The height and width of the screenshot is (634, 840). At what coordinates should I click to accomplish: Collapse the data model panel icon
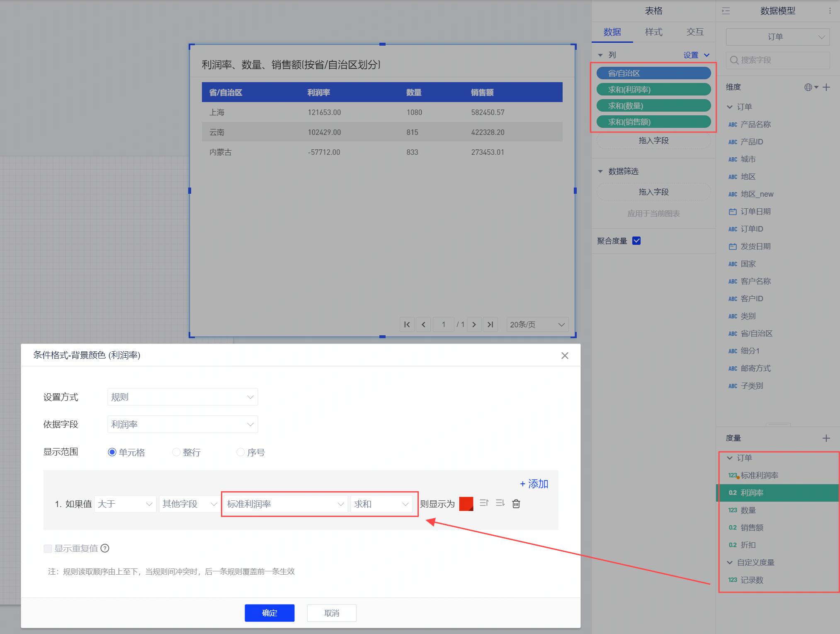[726, 11]
